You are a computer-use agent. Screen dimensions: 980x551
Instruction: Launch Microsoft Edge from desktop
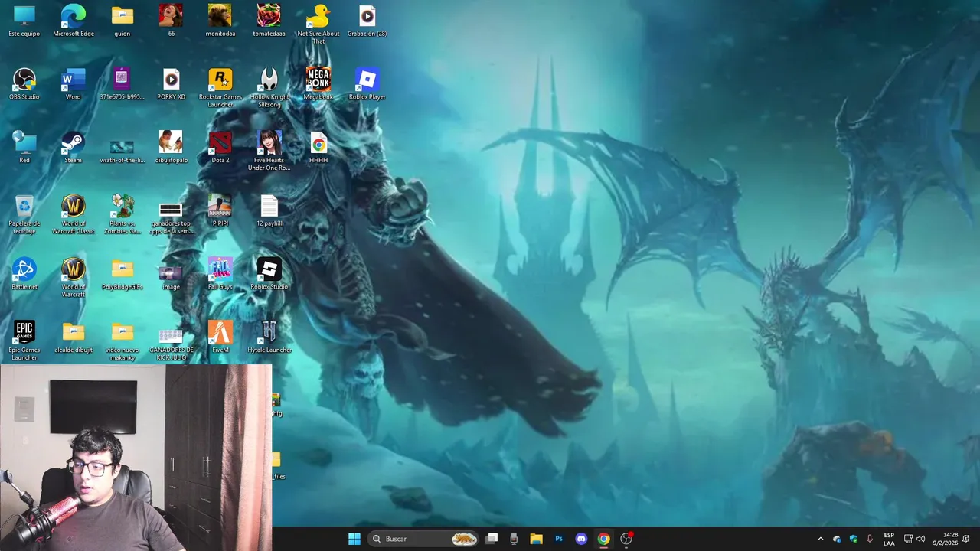pos(73,21)
